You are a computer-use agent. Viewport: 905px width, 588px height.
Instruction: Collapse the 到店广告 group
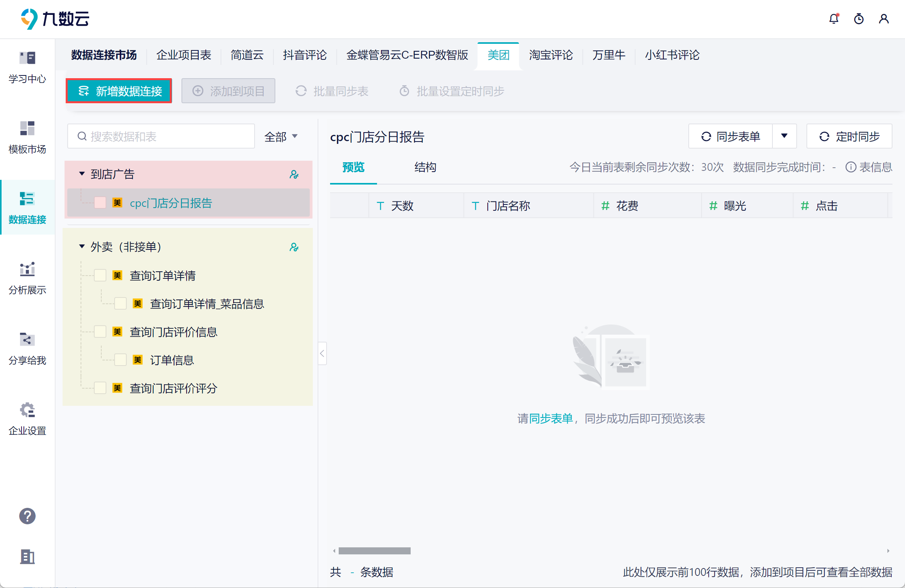tap(82, 174)
